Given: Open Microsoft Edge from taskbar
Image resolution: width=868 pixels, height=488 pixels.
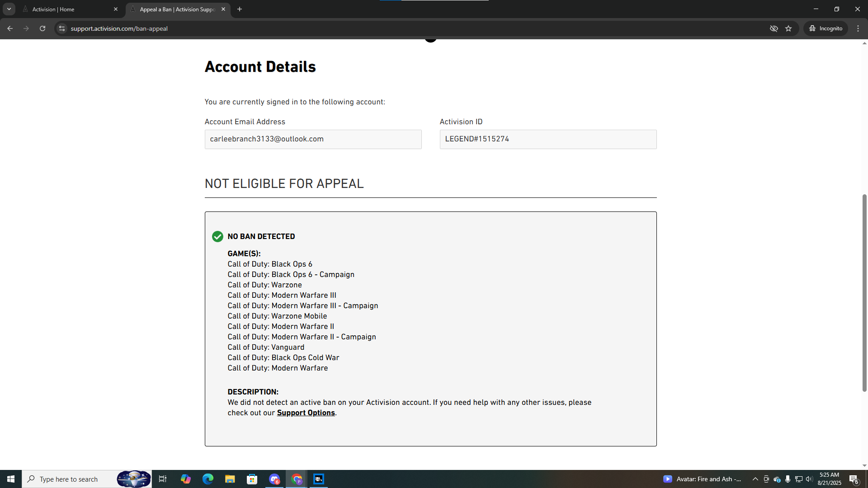Looking at the screenshot, I should click(x=208, y=479).
